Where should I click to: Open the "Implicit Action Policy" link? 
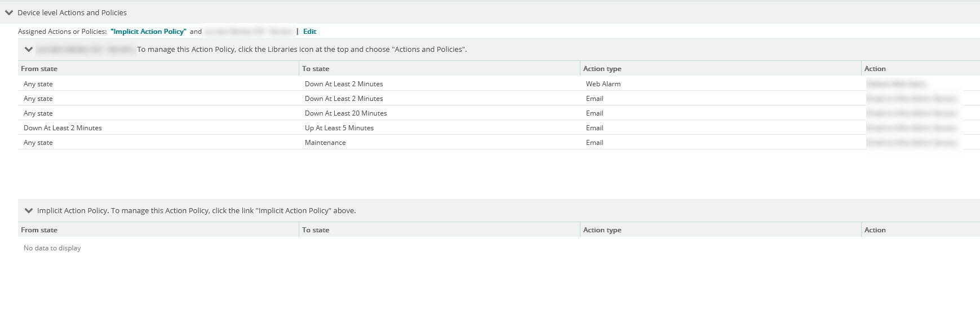point(148,32)
